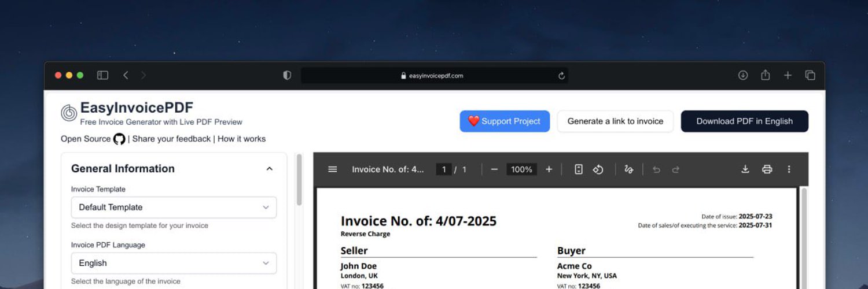Select the PDF draw annotation tool
Viewport: 868px width, 289px height.
tap(629, 169)
